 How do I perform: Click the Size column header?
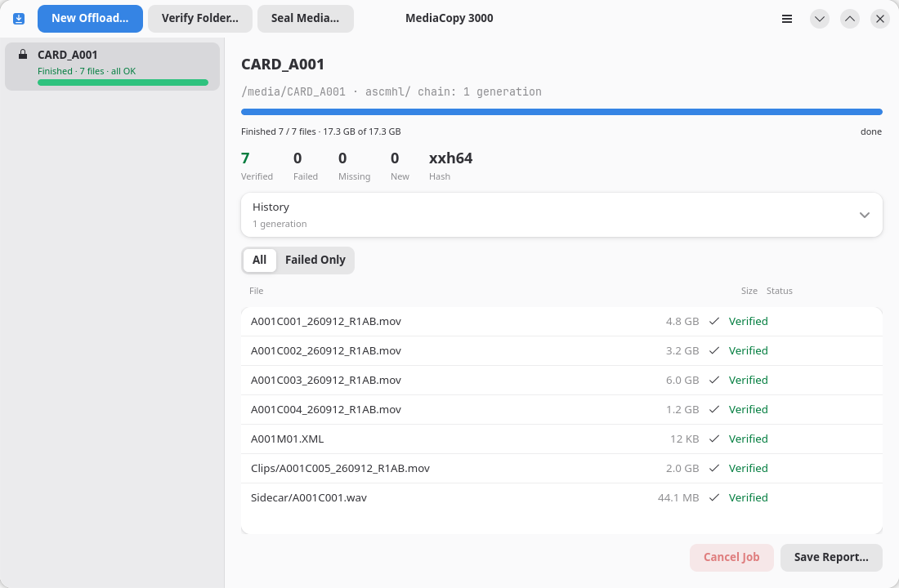click(749, 291)
